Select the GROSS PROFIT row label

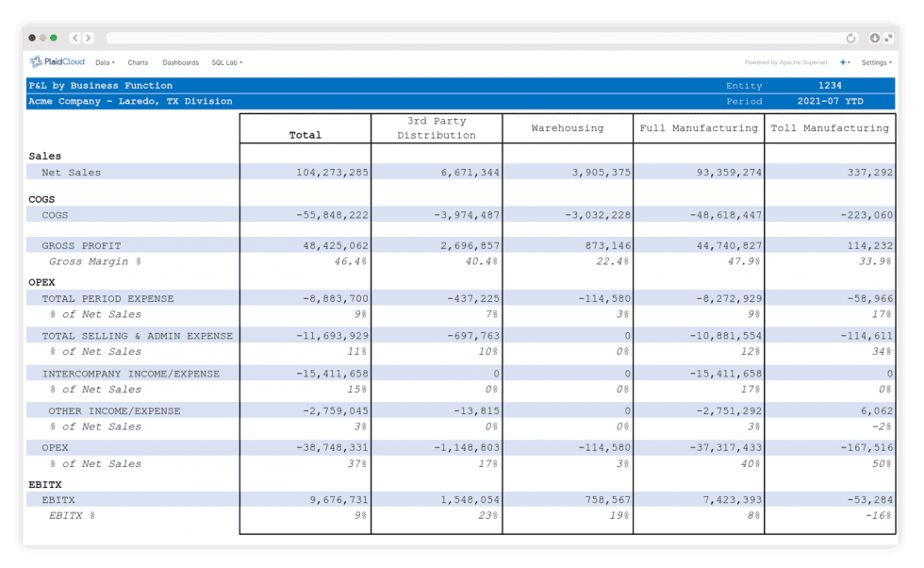(x=81, y=245)
